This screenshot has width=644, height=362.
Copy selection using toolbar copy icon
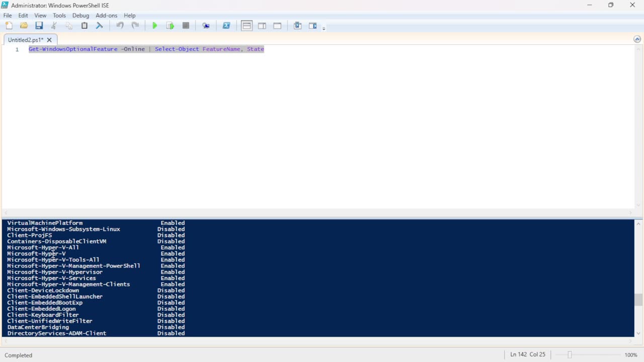pos(69,26)
